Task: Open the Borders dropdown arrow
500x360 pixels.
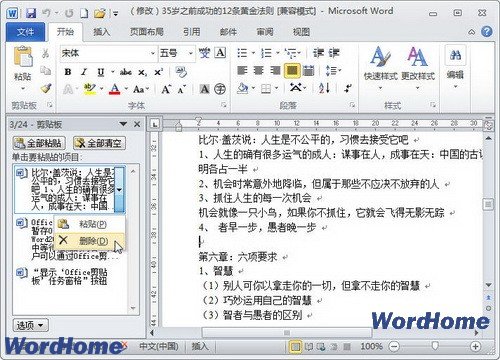Action: (x=277, y=88)
